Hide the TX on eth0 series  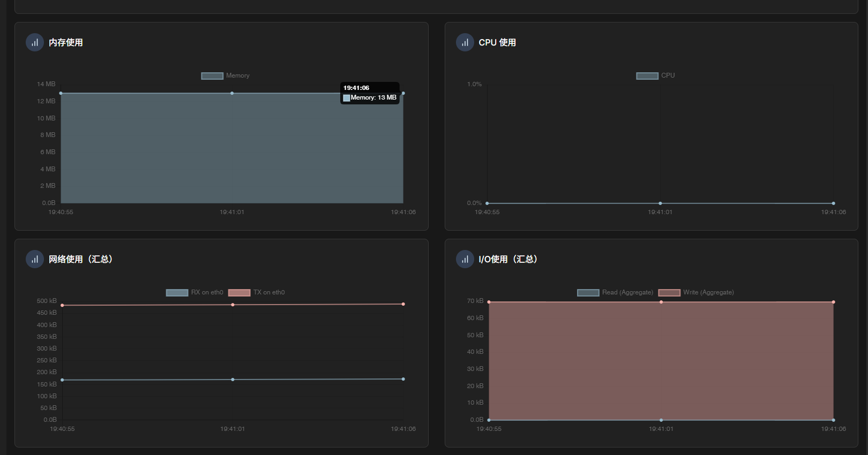coord(257,292)
